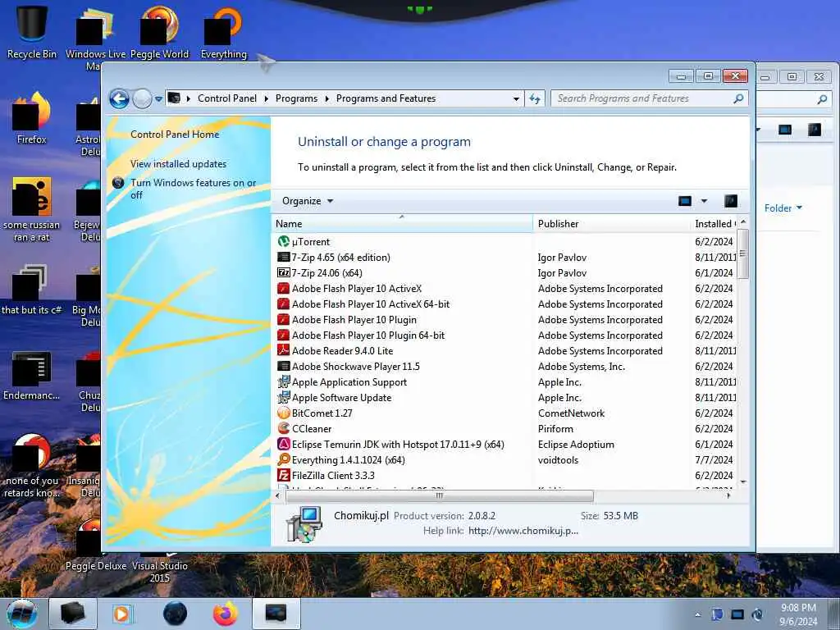840x630 pixels.
Task: Expand the arrow after Control Panel breadcrumb
Action: (x=267, y=98)
